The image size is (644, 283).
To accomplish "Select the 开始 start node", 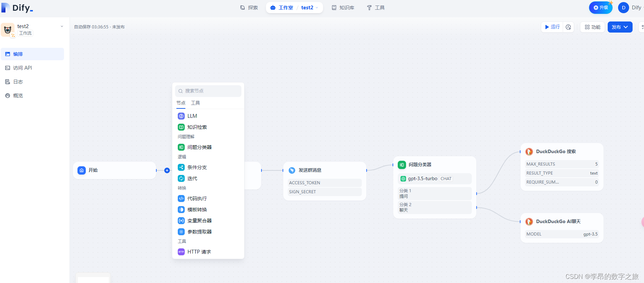I will [114, 170].
